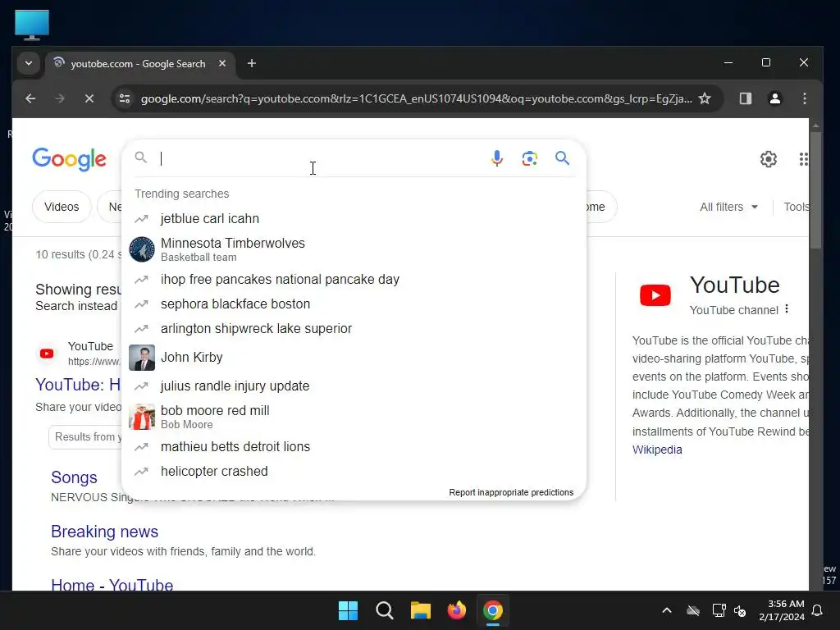Click the Google logo
The image size is (840, 630).
(x=69, y=159)
